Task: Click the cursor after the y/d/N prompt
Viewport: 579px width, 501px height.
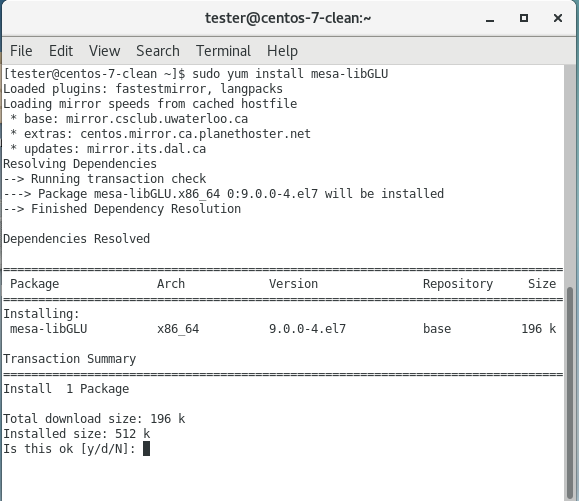Action: [146, 449]
